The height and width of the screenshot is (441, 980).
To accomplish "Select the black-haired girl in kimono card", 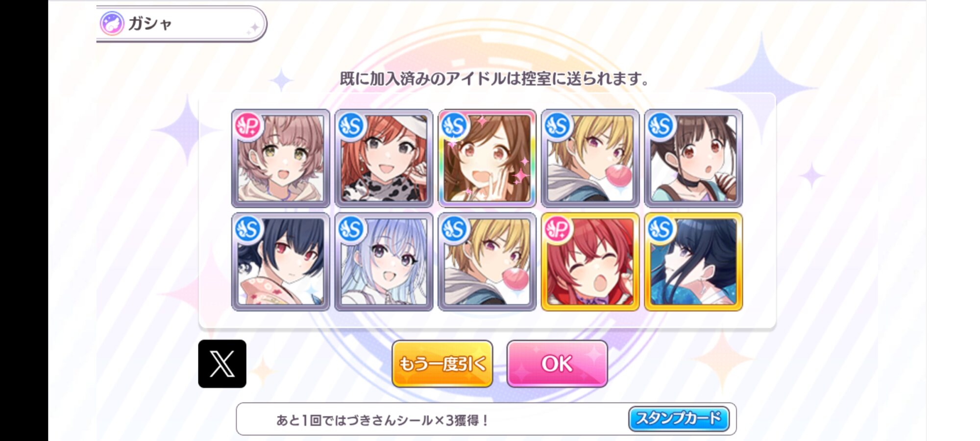I will click(x=280, y=262).
